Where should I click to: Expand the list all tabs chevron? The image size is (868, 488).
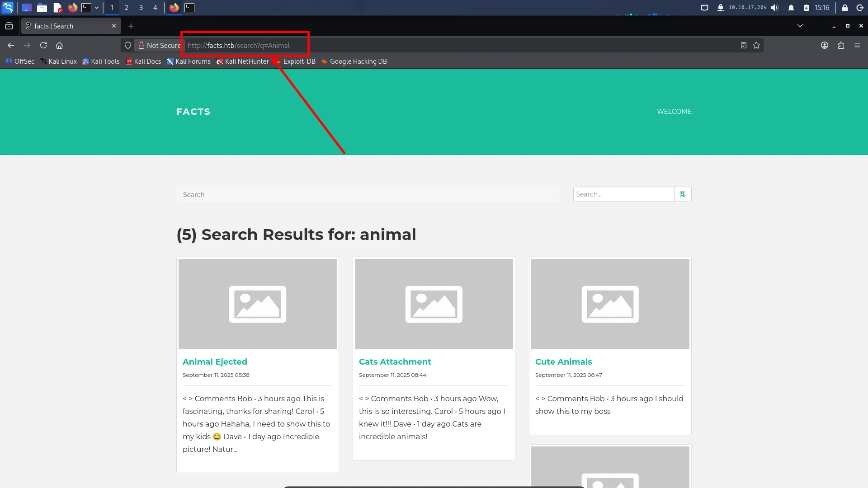[x=800, y=26]
